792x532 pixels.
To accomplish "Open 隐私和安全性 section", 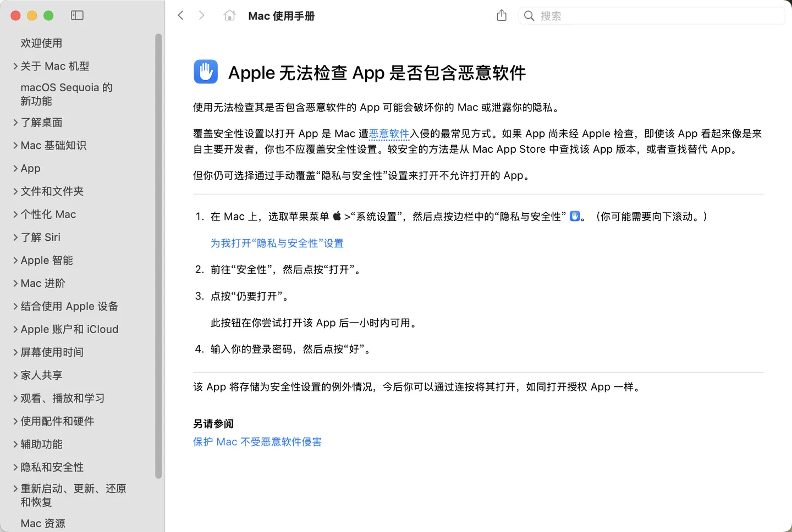I will tap(52, 468).
